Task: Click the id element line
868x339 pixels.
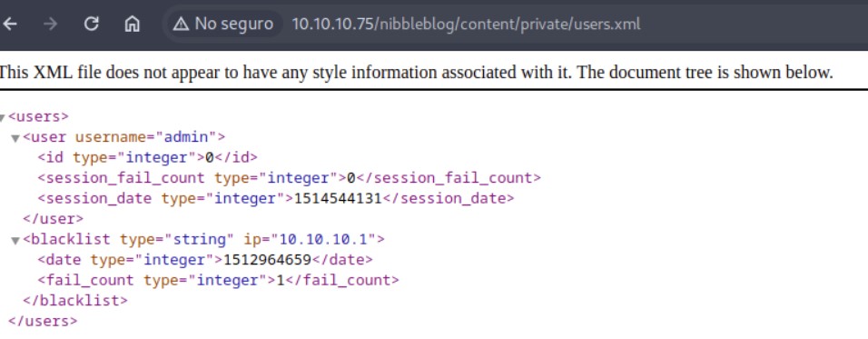Action: click(x=147, y=157)
